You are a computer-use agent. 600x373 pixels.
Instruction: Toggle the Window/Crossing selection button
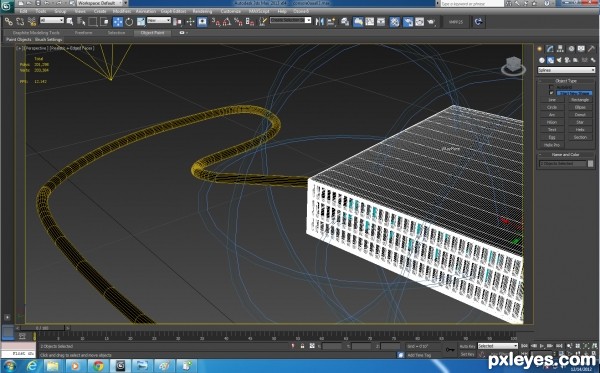click(x=104, y=22)
